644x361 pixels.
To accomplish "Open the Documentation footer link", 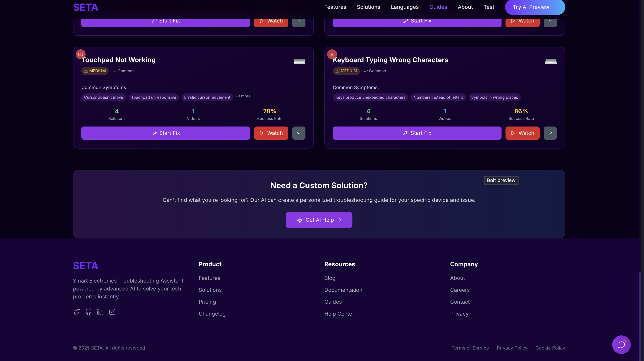I will pyautogui.click(x=343, y=290).
